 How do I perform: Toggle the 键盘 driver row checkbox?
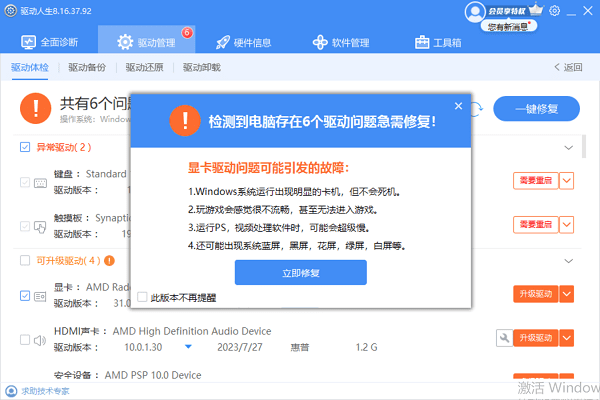click(25, 182)
